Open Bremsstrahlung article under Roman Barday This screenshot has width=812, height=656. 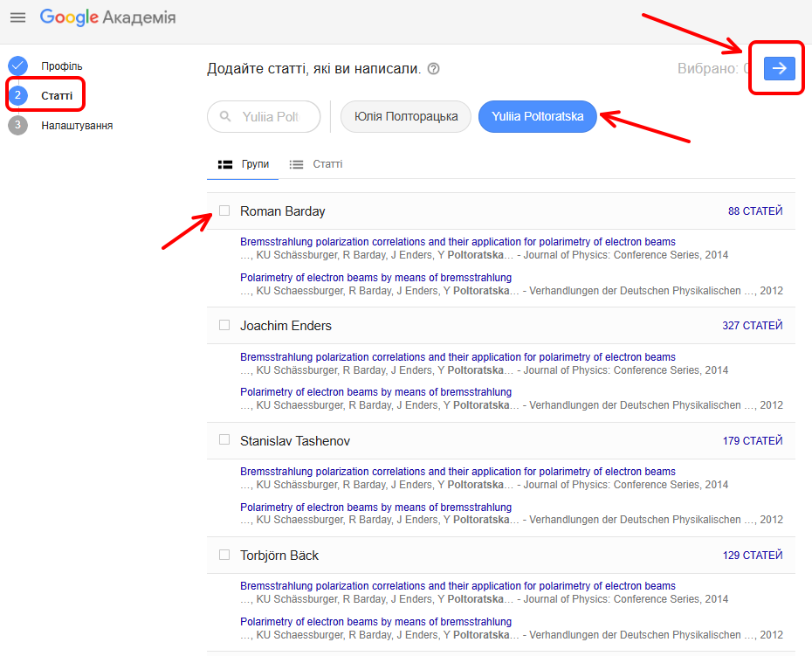[458, 241]
